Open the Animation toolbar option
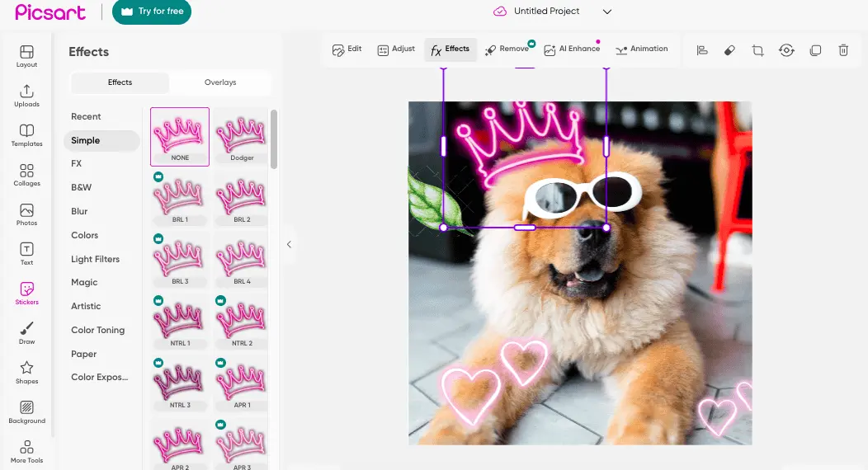Viewport: 868px width, 470px height. coord(642,49)
